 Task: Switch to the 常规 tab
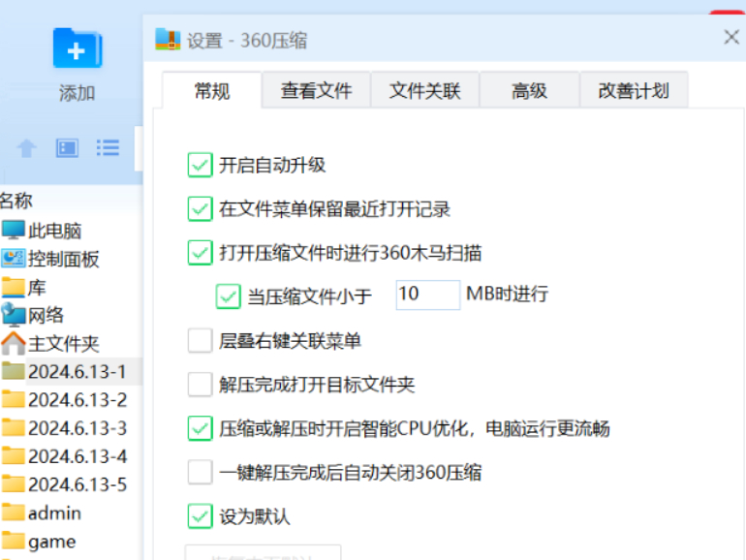click(x=212, y=90)
